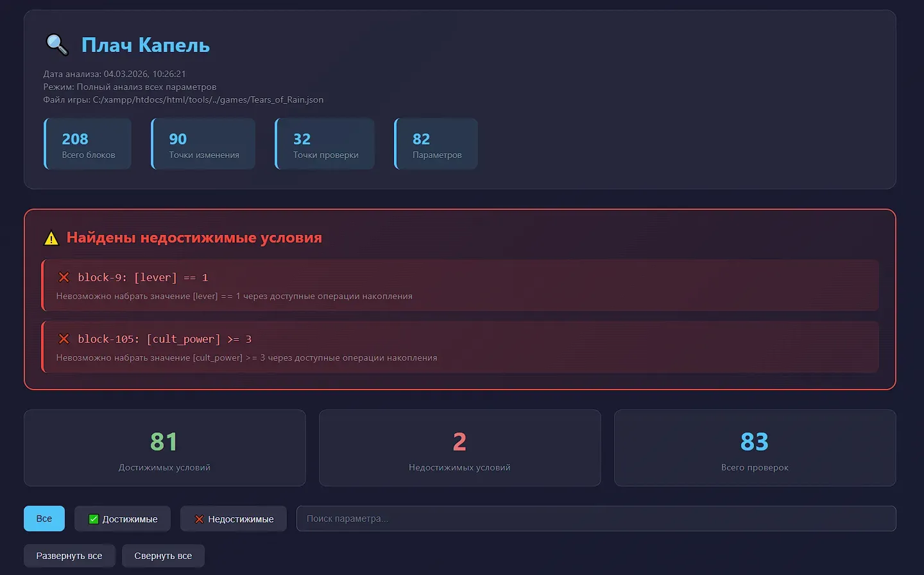The height and width of the screenshot is (575, 924).
Task: Click the green checkmark icon on Достижимые
Action: [94, 519]
